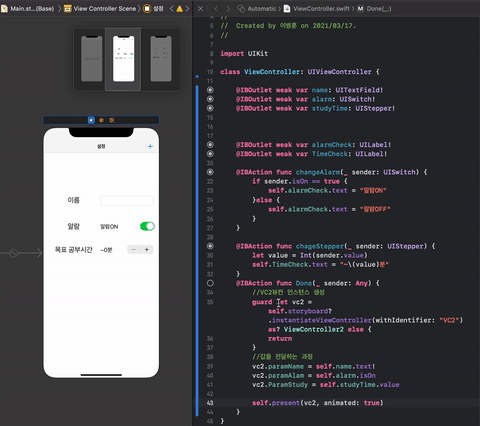Navigate back in the assistant editor
This screenshot has height=426, width=480.
pos(216,9)
